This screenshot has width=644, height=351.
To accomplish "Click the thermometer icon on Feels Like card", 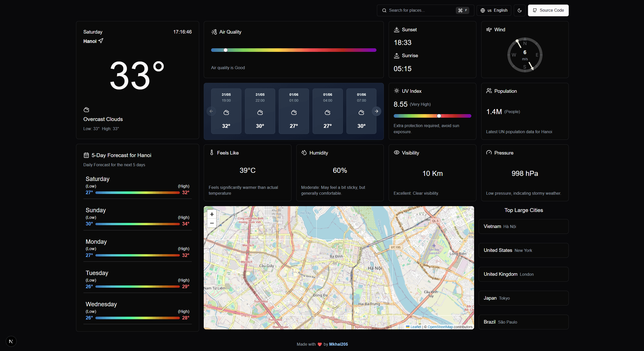I will 212,152.
